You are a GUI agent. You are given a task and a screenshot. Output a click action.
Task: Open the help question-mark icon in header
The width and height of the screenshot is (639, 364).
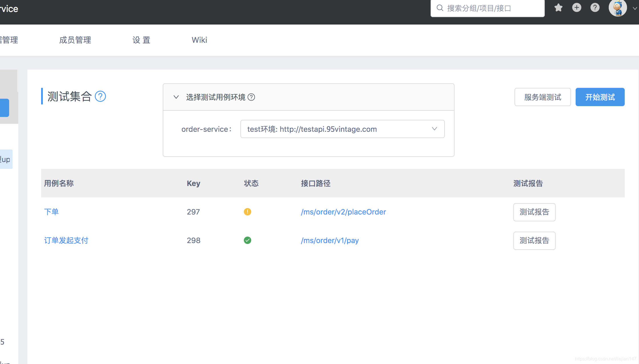595,8
